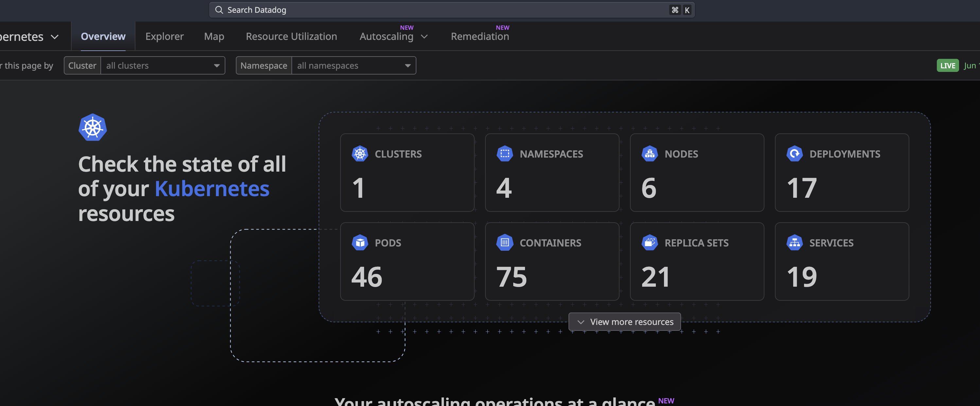Click the Clusters helm wheel icon
Image resolution: width=980 pixels, height=406 pixels.
point(359,154)
